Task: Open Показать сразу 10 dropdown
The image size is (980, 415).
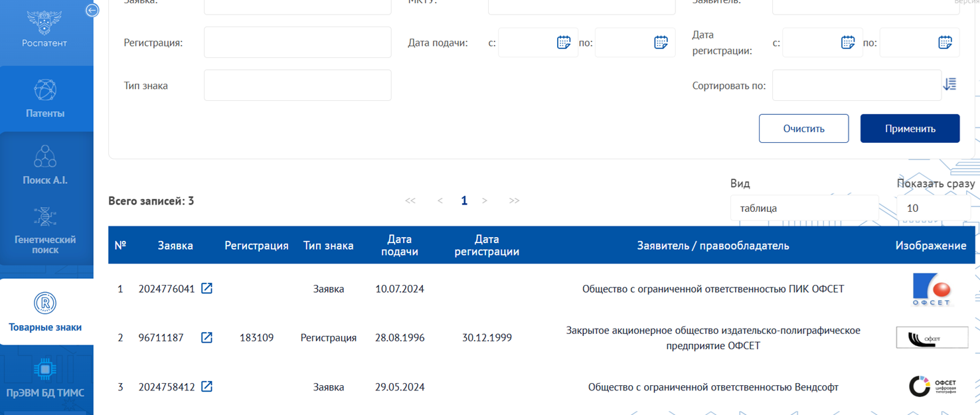Action: [933, 208]
